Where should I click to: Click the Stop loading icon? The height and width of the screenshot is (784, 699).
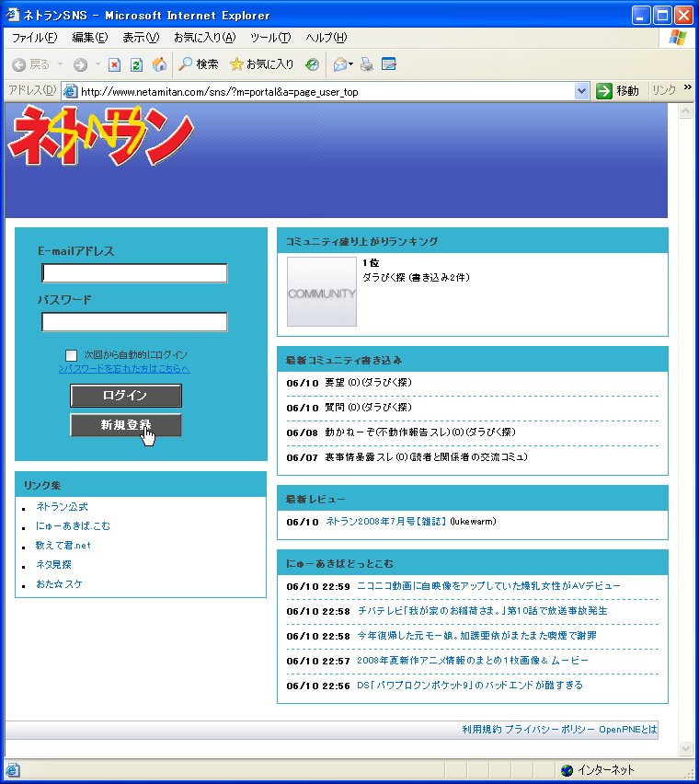tap(114, 64)
